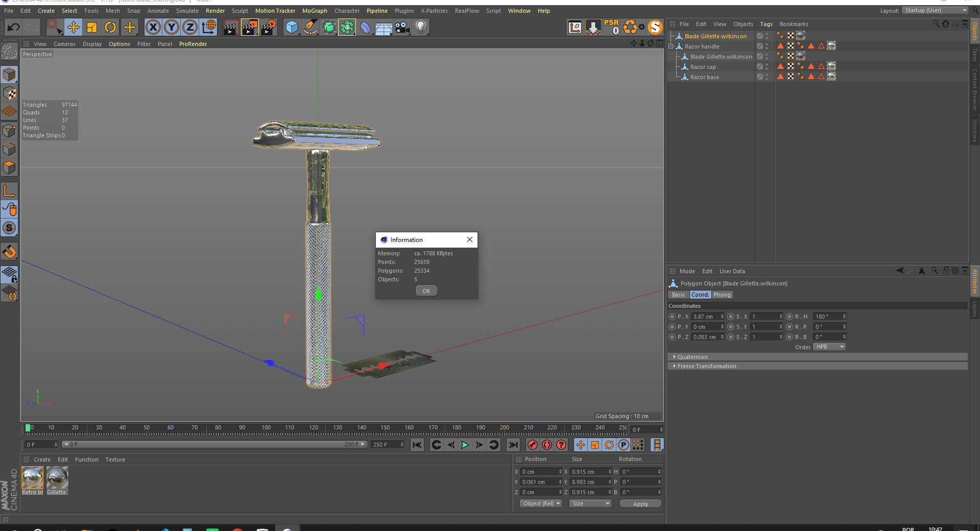The width and height of the screenshot is (980, 531).
Task: Click OK in Information dialog
Action: [426, 291]
